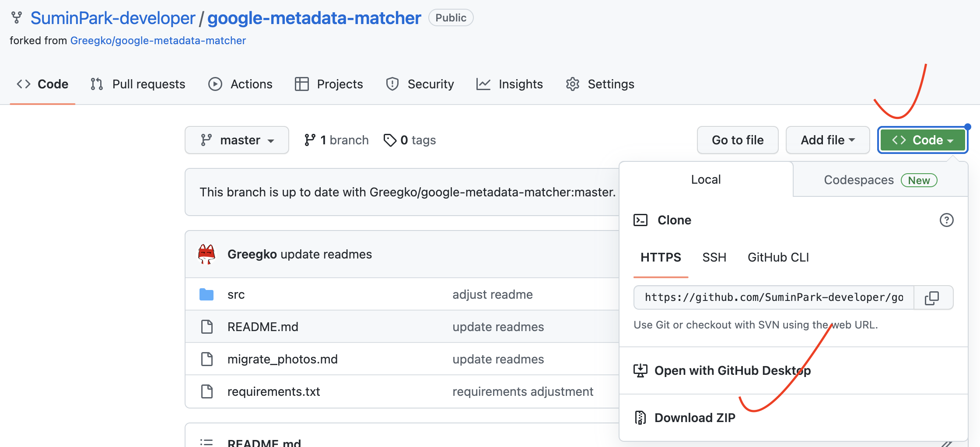Screen dimensions: 980x447
Task: Open the requirements.txt file
Action: (273, 391)
